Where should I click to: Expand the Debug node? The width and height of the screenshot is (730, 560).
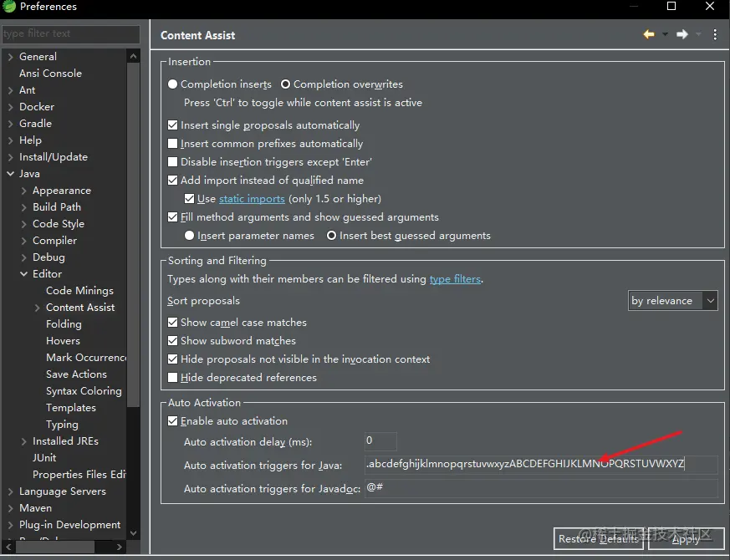point(23,257)
